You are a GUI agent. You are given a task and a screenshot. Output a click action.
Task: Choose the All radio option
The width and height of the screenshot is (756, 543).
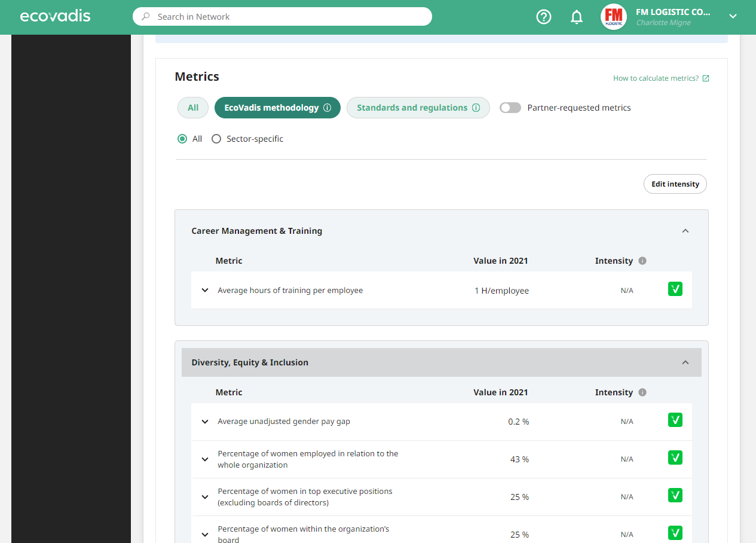pyautogui.click(x=182, y=139)
